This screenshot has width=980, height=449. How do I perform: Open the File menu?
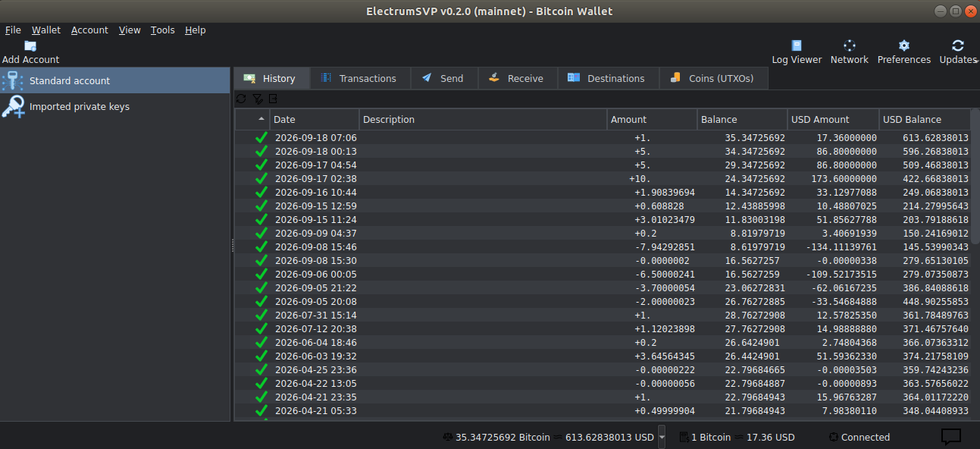(x=13, y=30)
